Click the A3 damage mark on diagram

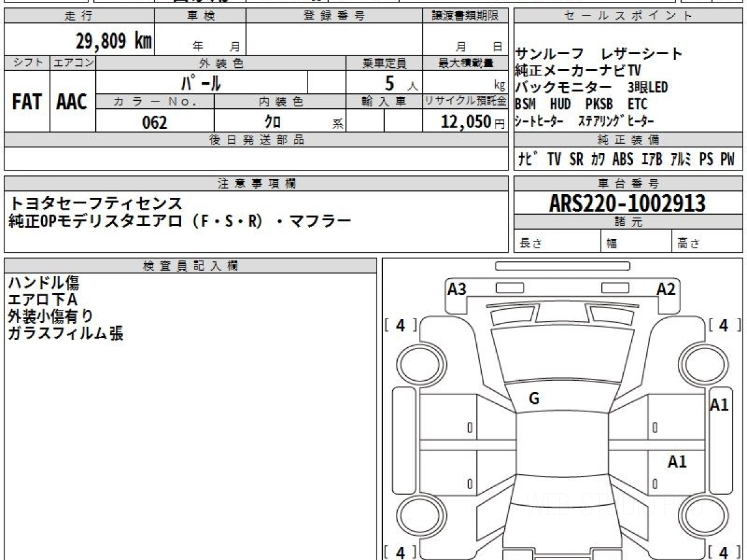pos(458,289)
